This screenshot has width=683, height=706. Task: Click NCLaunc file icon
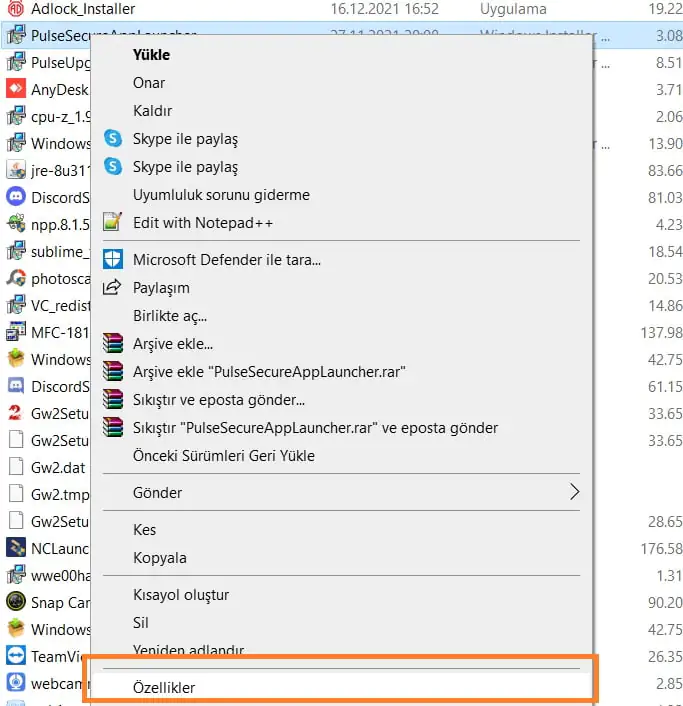pos(16,548)
